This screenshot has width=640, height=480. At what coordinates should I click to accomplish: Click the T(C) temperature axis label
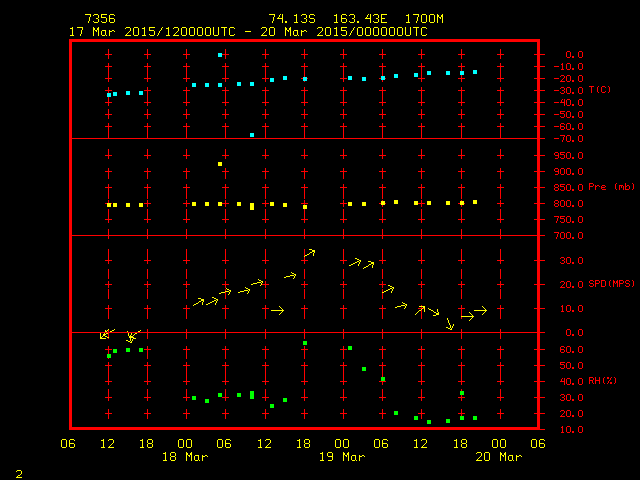(600, 90)
